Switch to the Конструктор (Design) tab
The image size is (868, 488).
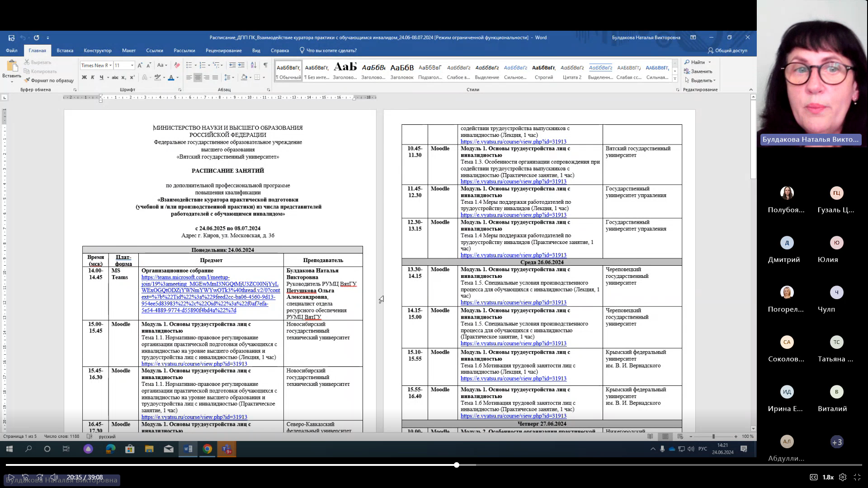pos(98,51)
